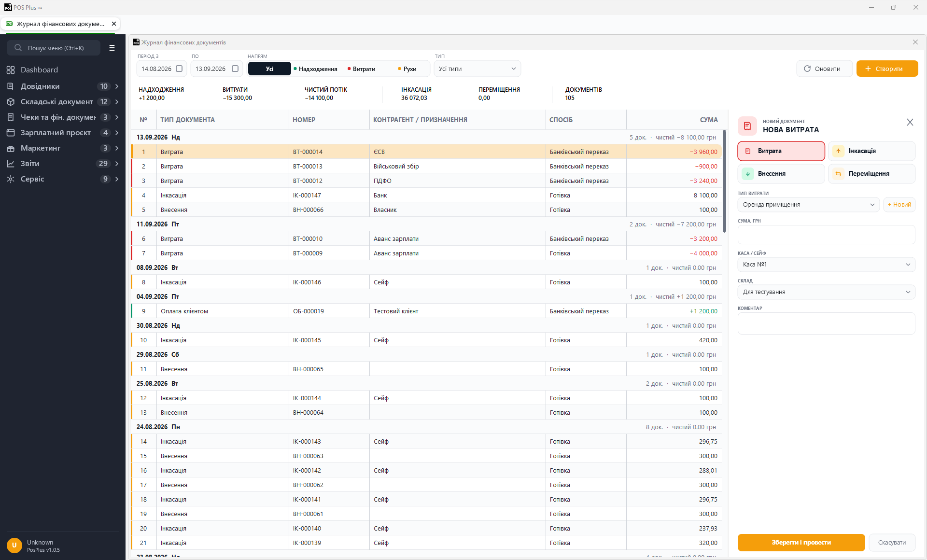The image size is (927, 560).
Task: Choose the Переміщення document type
Action: [872, 174]
